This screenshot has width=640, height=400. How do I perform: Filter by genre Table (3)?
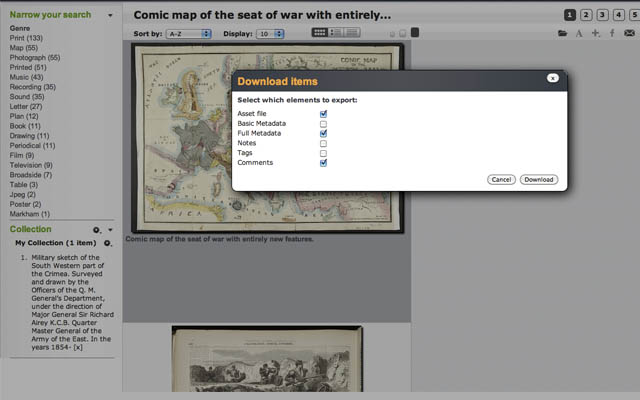coord(24,185)
